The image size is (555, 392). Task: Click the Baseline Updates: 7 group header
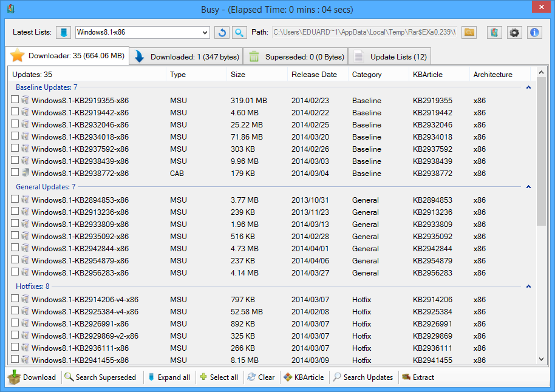coord(46,87)
